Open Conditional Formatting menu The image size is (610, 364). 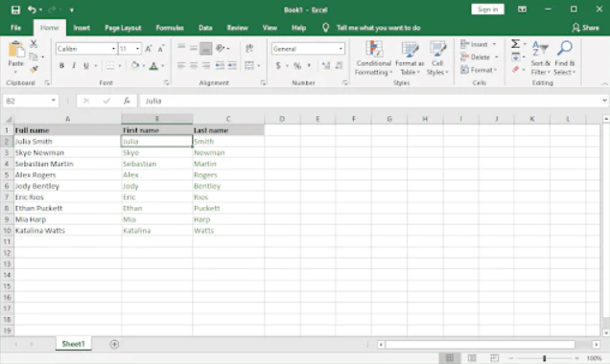(x=373, y=57)
